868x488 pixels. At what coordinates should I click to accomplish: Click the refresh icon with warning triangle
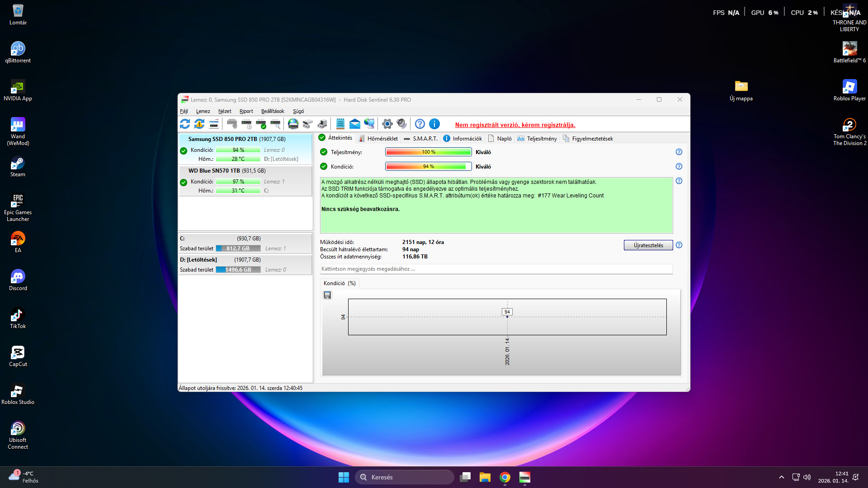click(x=199, y=124)
